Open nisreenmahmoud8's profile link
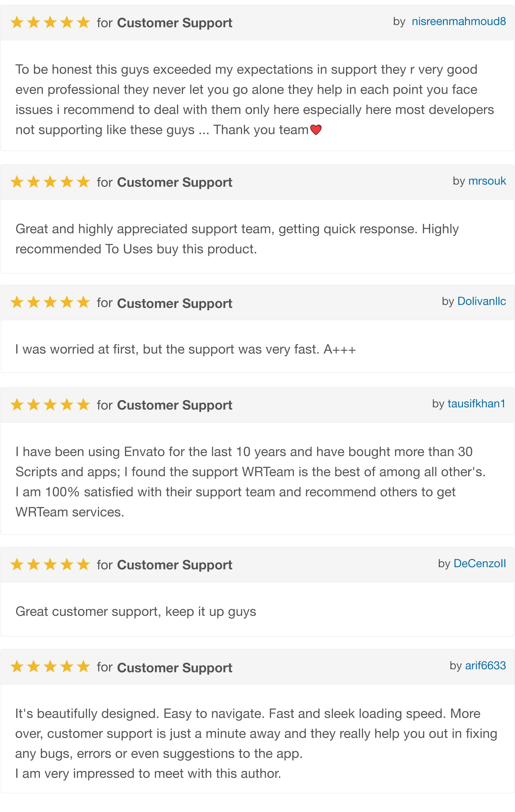This screenshot has height=812, width=515. point(458,22)
